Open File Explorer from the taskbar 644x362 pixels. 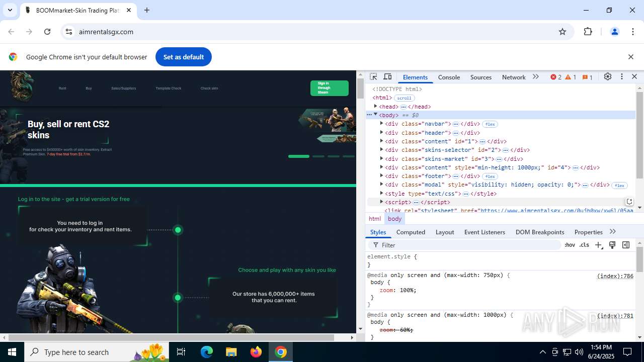coord(231,352)
